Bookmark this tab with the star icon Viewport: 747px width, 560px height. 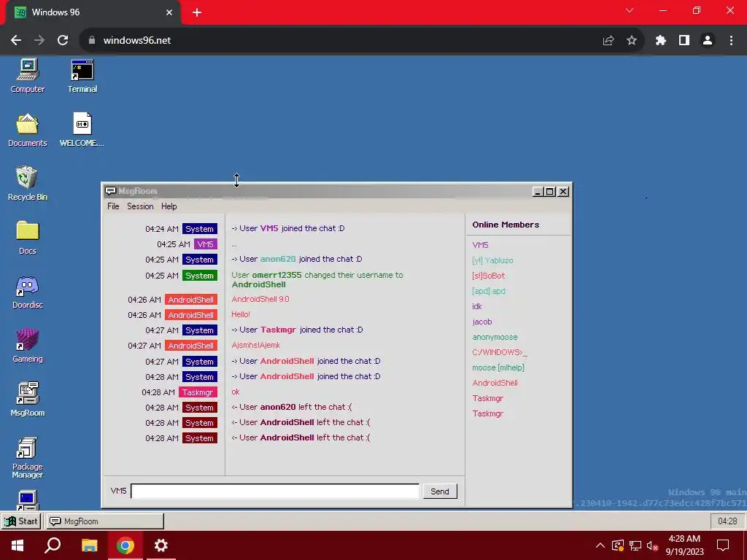tap(632, 41)
